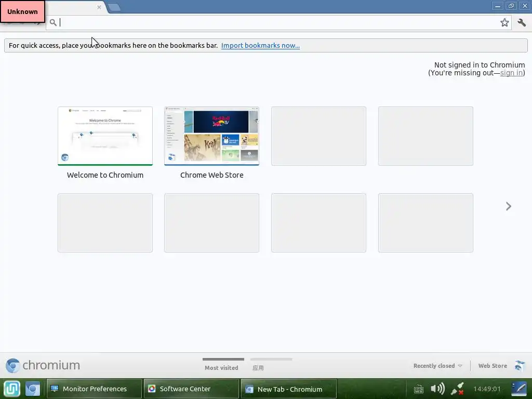Open the start menu in the taskbar
This screenshot has height=399, width=532.
click(x=12, y=389)
